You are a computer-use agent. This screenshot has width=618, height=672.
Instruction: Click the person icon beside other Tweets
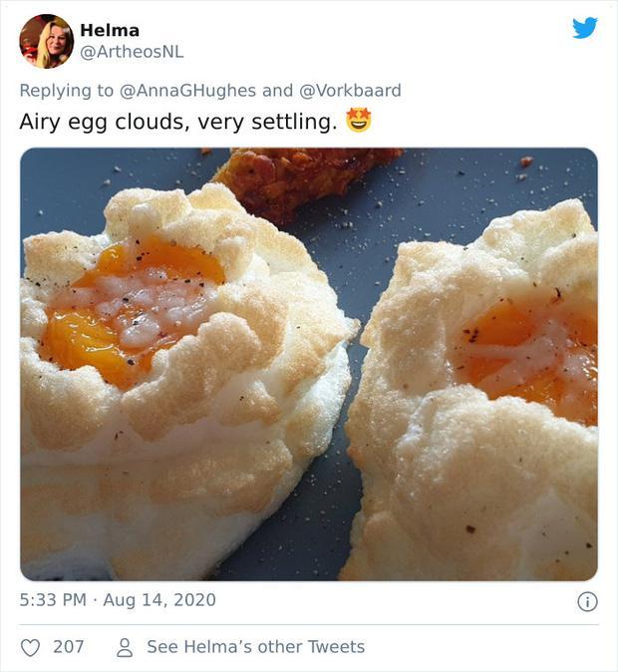[x=125, y=647]
